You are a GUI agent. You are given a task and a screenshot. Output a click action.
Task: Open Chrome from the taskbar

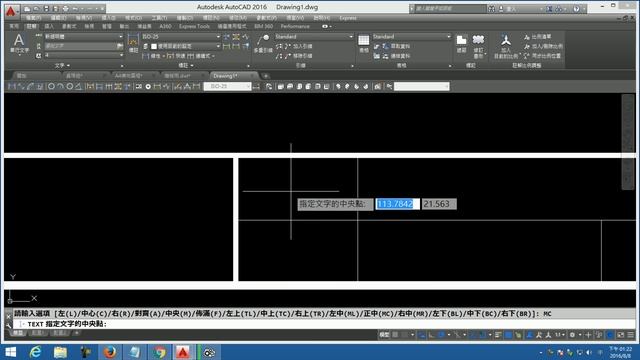159,352
